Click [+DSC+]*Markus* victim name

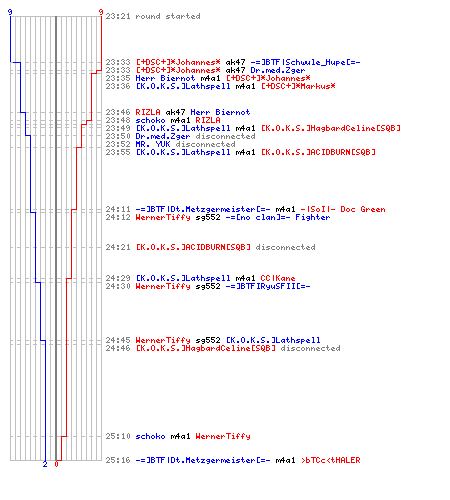(298, 86)
